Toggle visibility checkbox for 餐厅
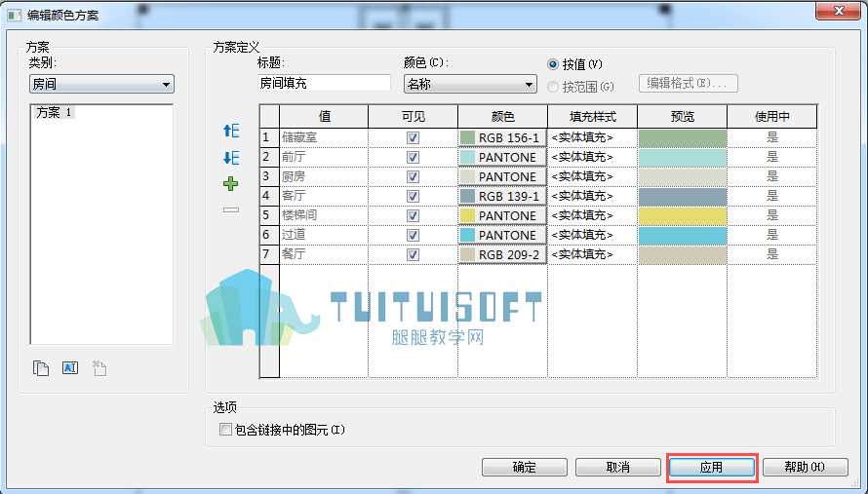 (413, 254)
